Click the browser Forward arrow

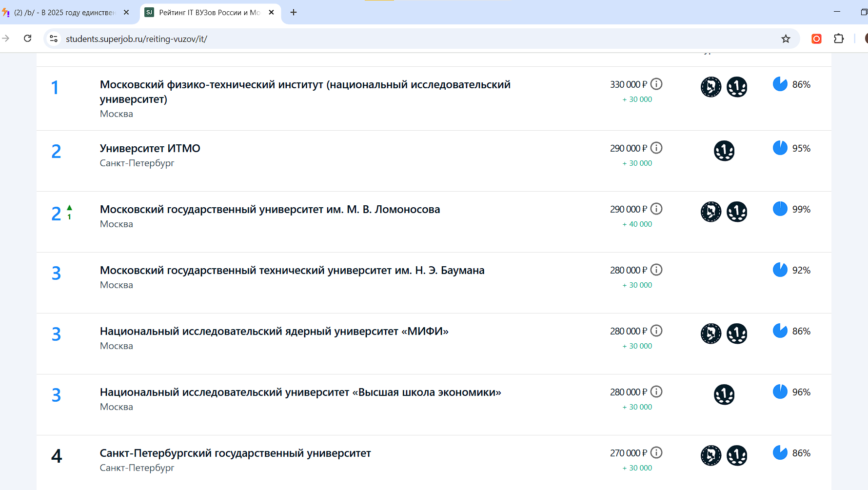click(6, 39)
